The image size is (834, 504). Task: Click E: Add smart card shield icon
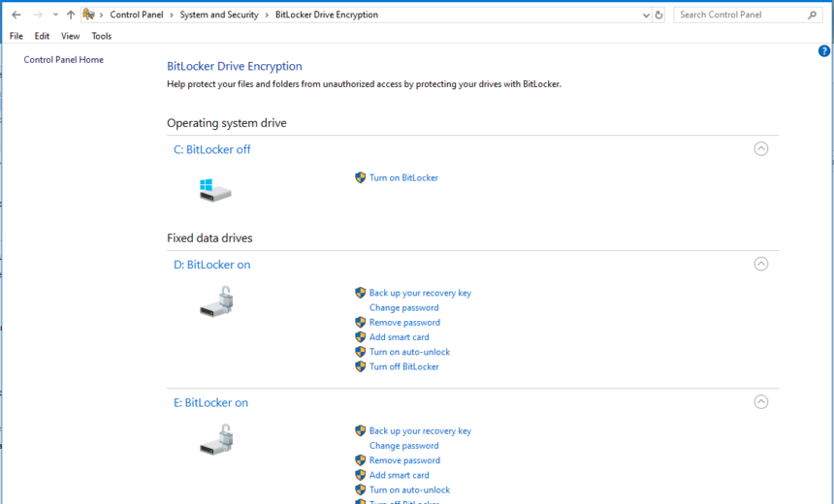click(x=360, y=475)
